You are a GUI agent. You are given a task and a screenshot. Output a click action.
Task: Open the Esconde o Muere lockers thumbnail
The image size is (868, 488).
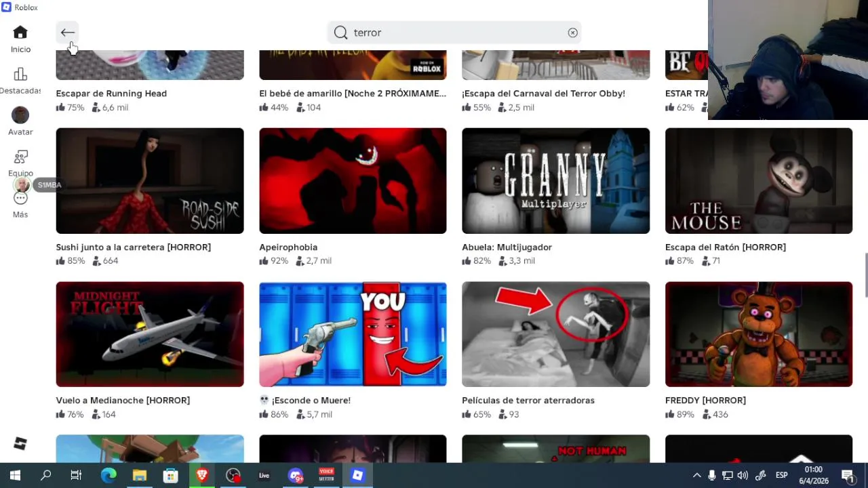point(353,334)
